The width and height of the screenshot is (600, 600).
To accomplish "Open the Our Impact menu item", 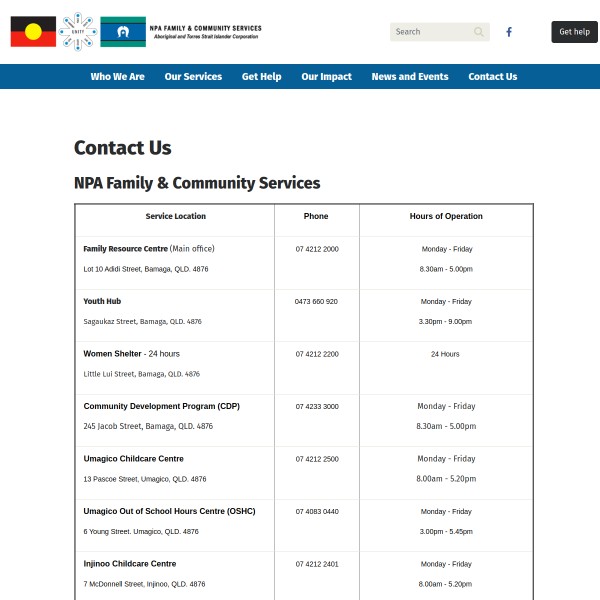I will pyautogui.click(x=326, y=77).
